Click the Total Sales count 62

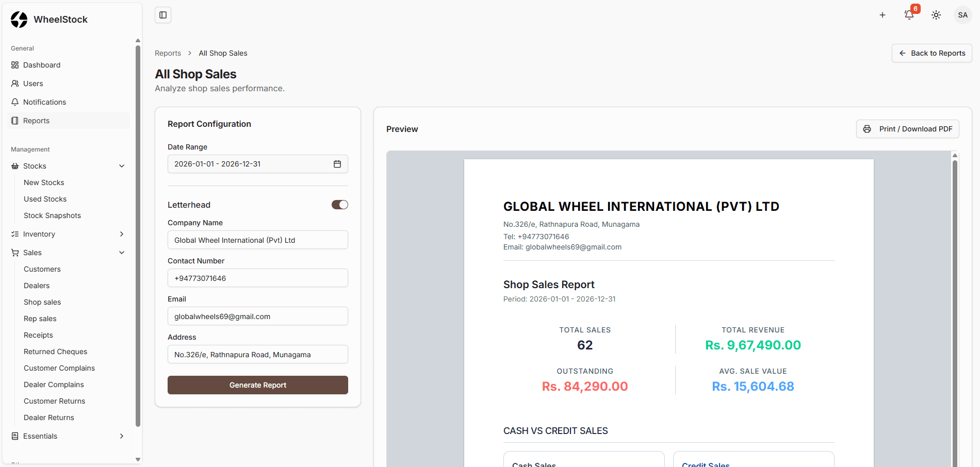[x=585, y=345]
